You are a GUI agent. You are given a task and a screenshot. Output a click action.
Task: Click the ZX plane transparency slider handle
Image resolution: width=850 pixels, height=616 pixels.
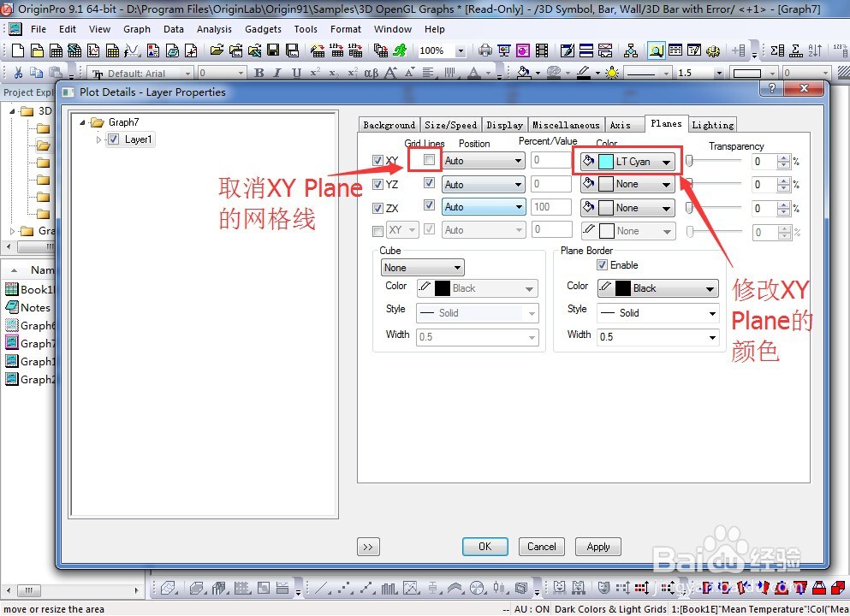coord(689,208)
